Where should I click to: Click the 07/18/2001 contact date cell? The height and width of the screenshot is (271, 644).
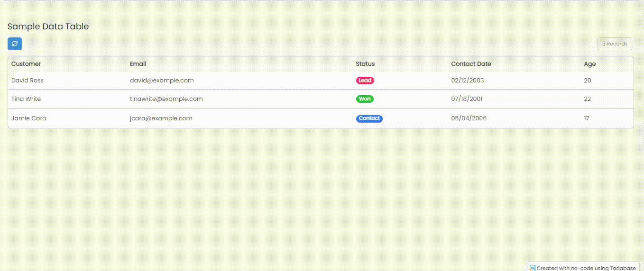(467, 99)
